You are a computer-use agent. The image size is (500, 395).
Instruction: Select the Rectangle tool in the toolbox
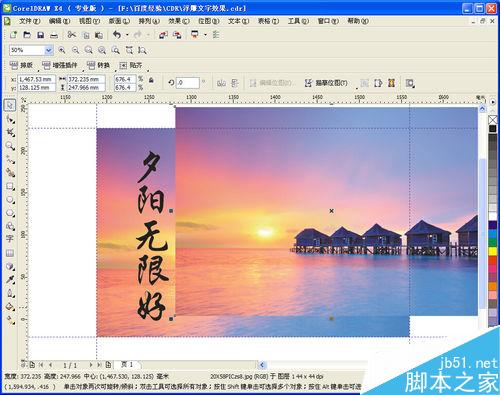pos(10,186)
